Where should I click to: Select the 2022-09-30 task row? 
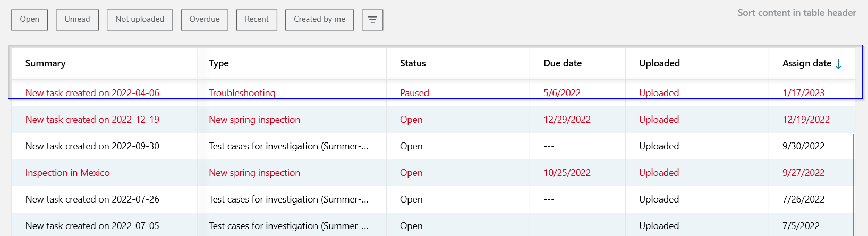point(92,146)
